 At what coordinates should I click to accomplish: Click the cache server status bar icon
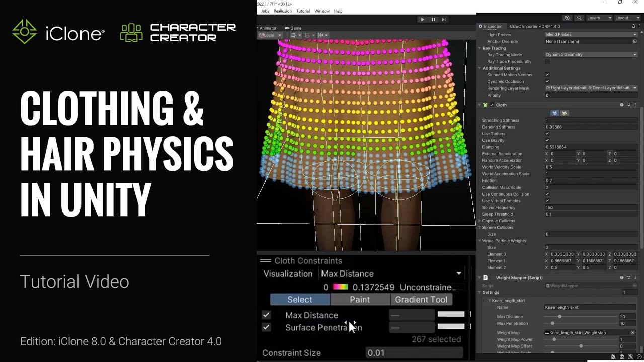[x=622, y=357]
